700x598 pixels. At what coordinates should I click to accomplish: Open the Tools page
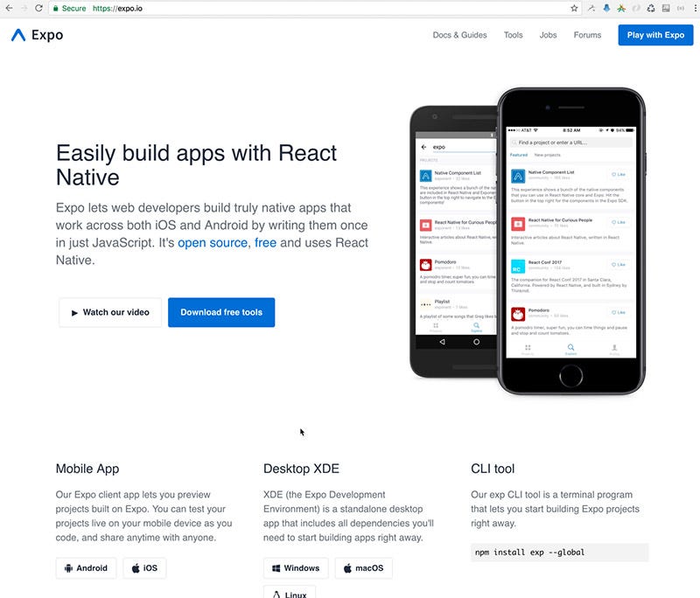[x=513, y=35]
